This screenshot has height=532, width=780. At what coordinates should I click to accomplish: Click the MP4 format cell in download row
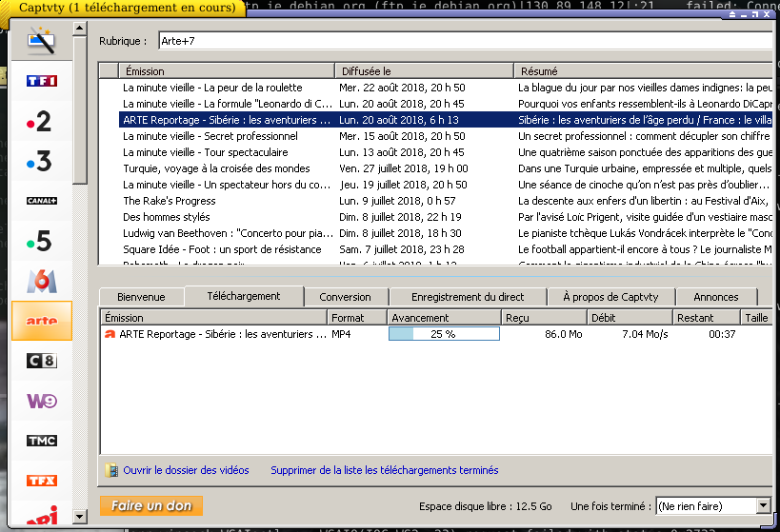coord(341,334)
